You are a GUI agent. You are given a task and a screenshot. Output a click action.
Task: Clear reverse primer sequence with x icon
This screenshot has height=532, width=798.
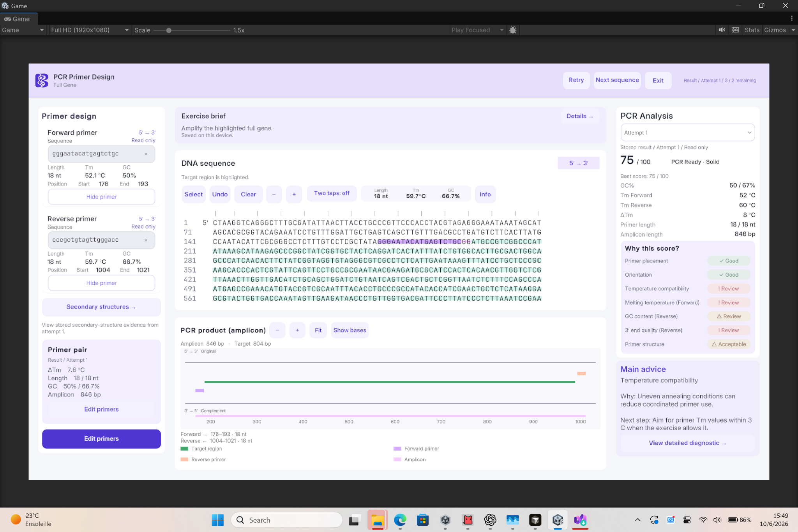coord(146,240)
